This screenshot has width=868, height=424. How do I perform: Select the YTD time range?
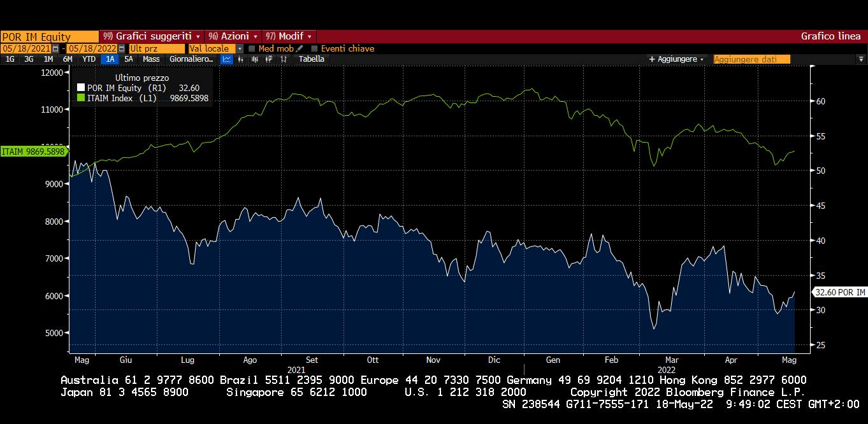pos(89,59)
